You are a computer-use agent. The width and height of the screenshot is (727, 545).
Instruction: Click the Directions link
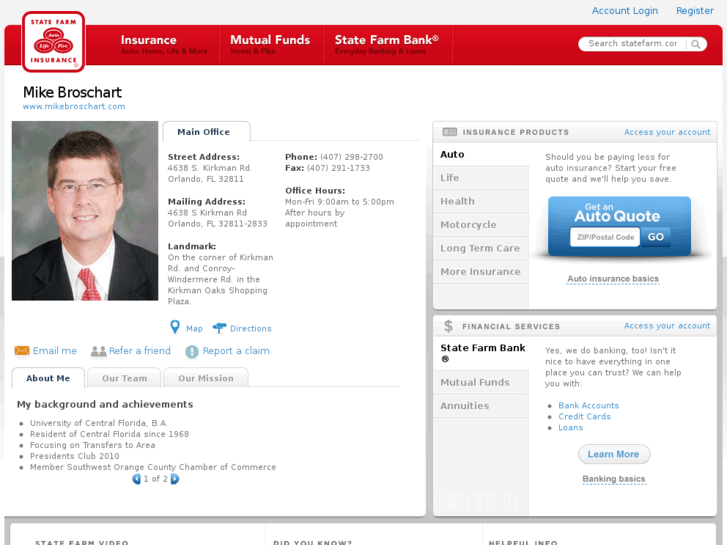251,328
